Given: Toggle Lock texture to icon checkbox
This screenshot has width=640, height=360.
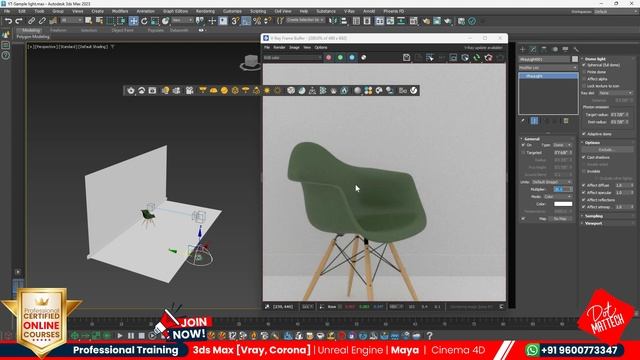Looking at the screenshot, I should tap(584, 86).
